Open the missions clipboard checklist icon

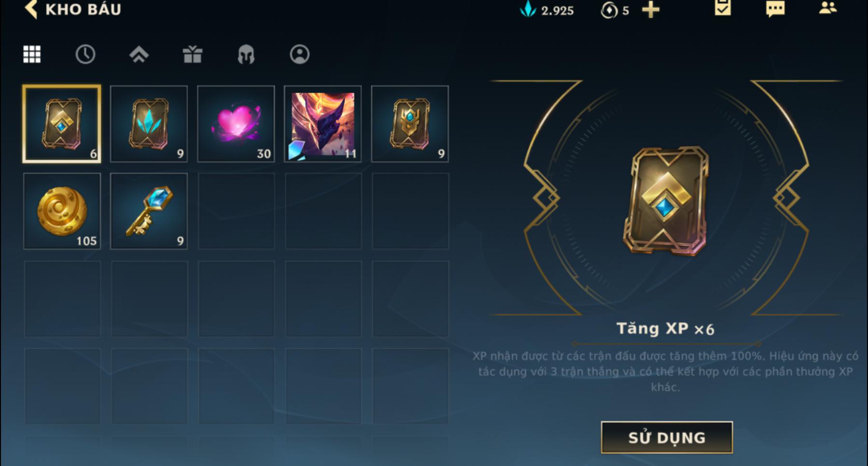click(723, 8)
